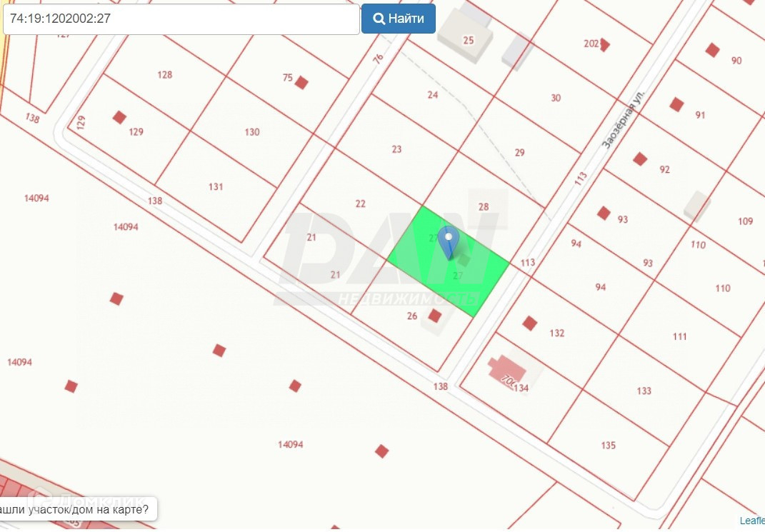765x532 pixels.
Task: Click red building marker beside 91
Action: 676,104
